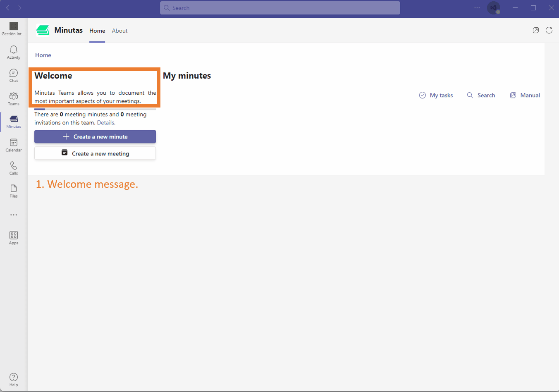The image size is (559, 392).
Task: Click the Home breadcrumb link
Action: 43,55
